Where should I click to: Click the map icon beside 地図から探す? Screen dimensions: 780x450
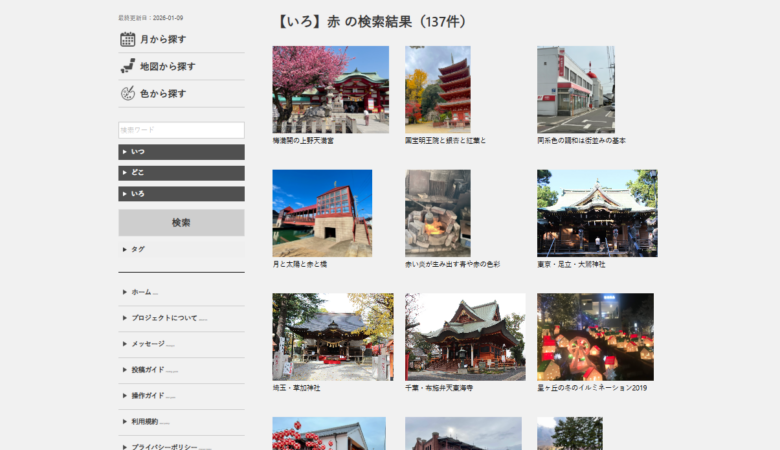point(127,66)
